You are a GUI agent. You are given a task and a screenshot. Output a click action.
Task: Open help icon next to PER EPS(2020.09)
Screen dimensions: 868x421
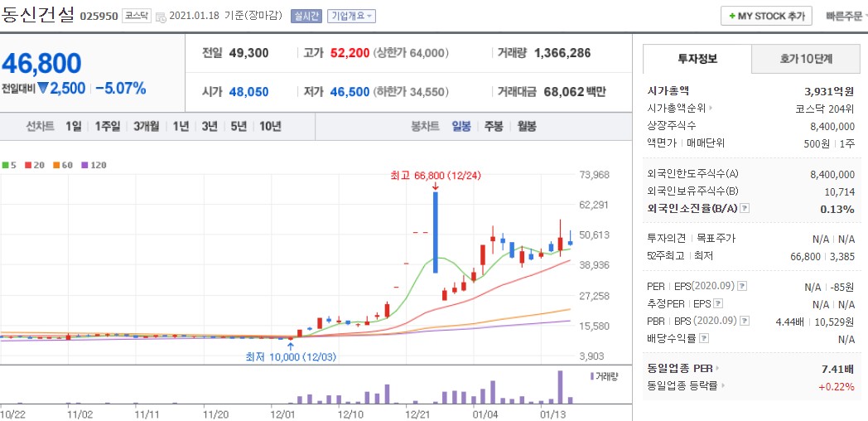[742, 287]
